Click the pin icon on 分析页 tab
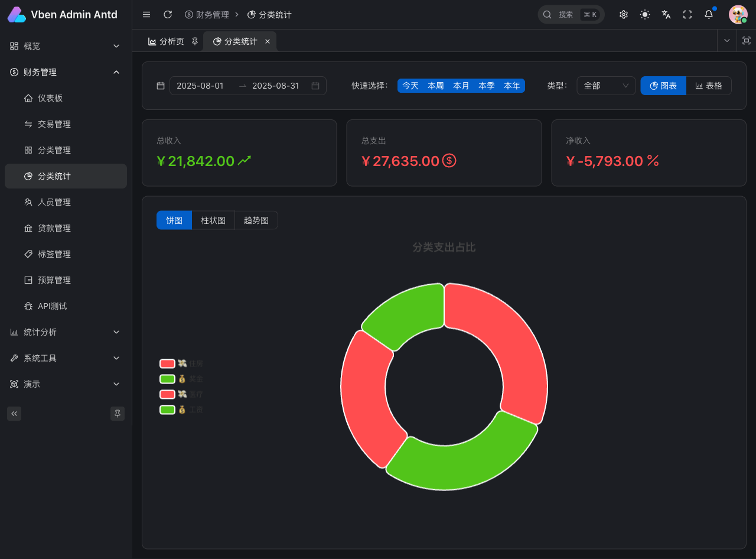The height and width of the screenshot is (559, 756). tap(195, 41)
